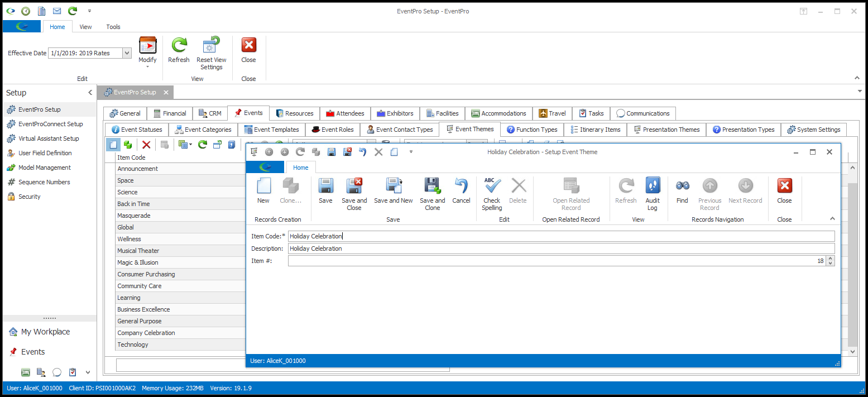Open the Audit Log
868x397 pixels.
[653, 194]
